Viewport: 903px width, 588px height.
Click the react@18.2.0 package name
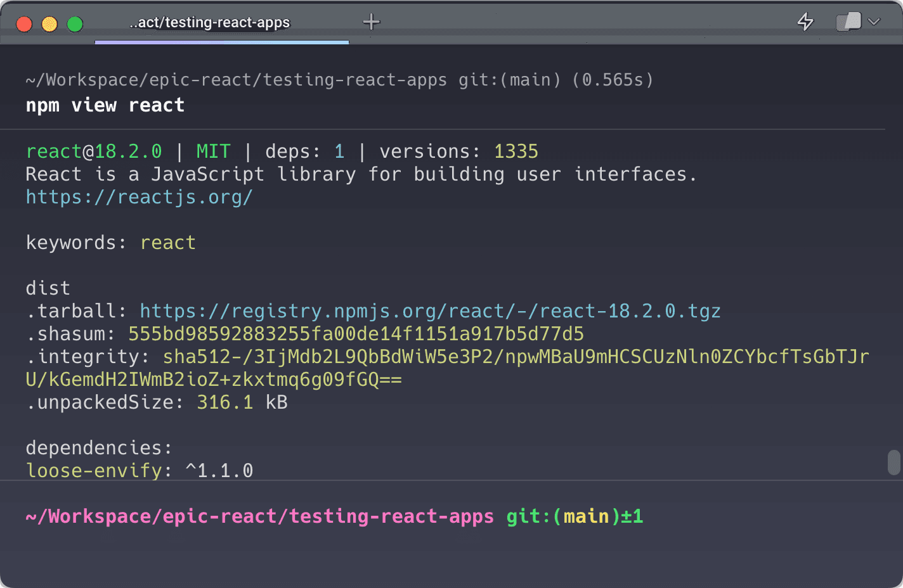click(94, 151)
